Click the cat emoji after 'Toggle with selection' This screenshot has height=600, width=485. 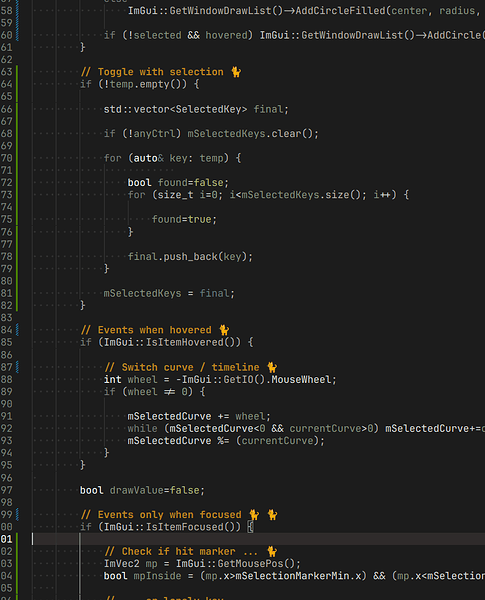click(236, 72)
